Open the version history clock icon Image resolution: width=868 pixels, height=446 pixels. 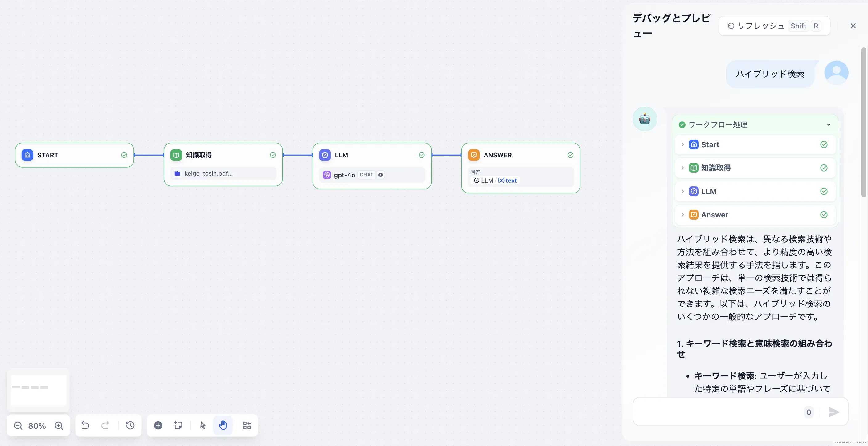coord(130,425)
